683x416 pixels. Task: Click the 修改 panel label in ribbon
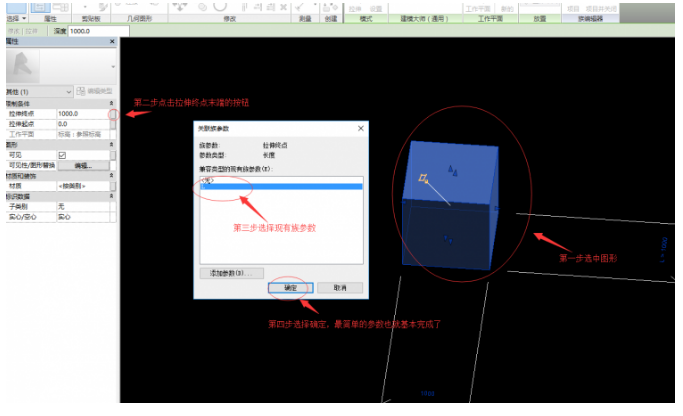230,19
